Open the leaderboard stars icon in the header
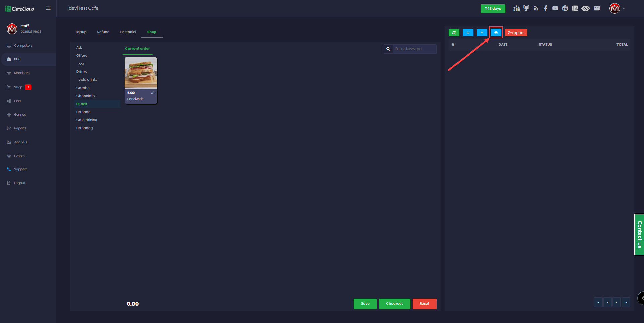This screenshot has width=644, height=323. [516, 8]
